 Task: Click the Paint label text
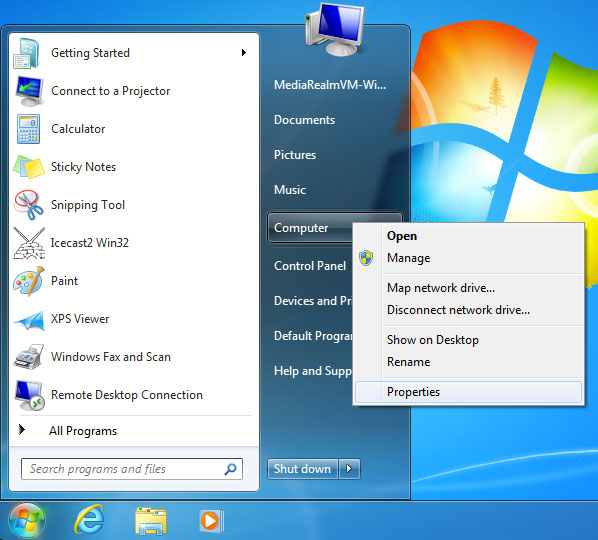click(64, 281)
